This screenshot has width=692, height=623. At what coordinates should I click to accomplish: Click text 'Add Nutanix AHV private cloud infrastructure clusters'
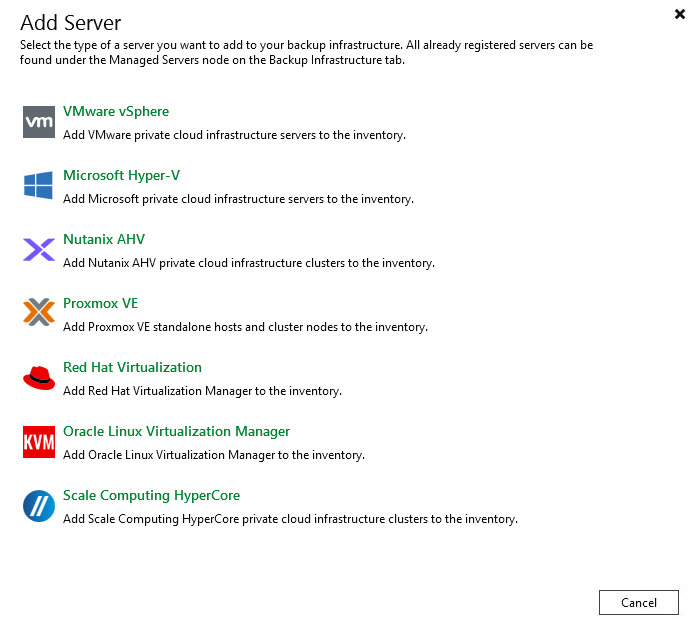point(204,263)
